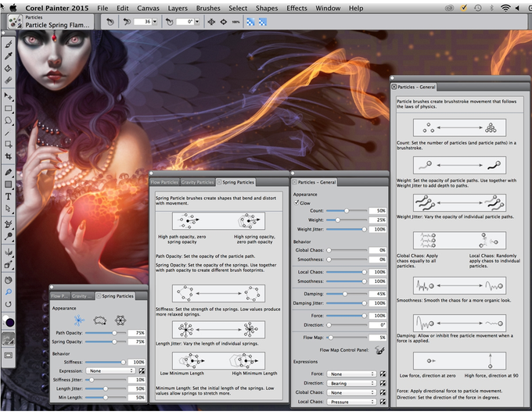Open the Layers menu
This screenshot has width=532, height=415.
178,8
